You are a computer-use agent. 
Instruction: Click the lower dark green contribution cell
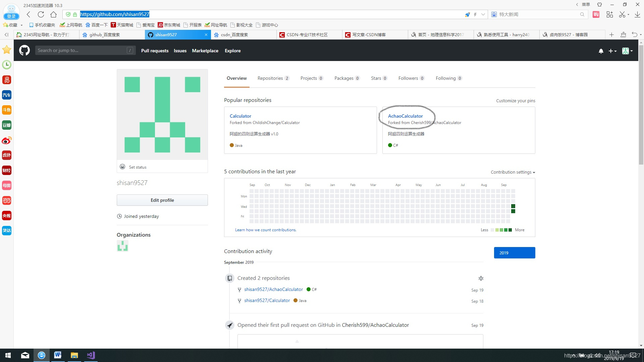pyautogui.click(x=513, y=211)
